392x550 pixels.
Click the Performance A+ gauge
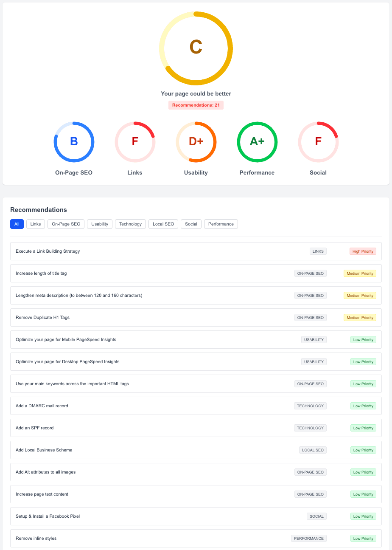257,142
